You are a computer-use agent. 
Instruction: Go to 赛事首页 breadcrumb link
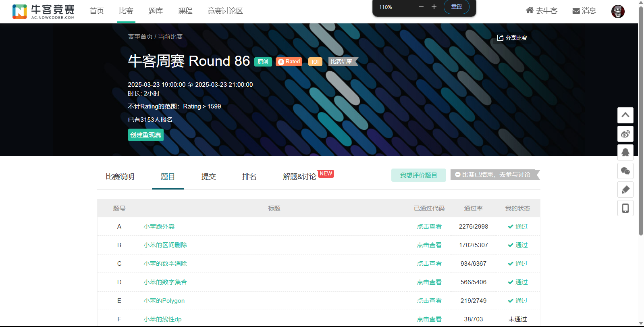140,37
